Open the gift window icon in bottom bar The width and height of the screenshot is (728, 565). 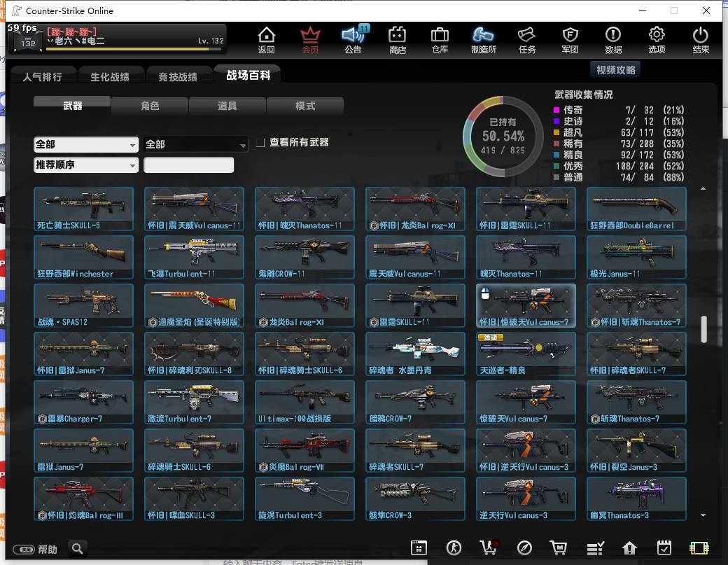[419, 548]
